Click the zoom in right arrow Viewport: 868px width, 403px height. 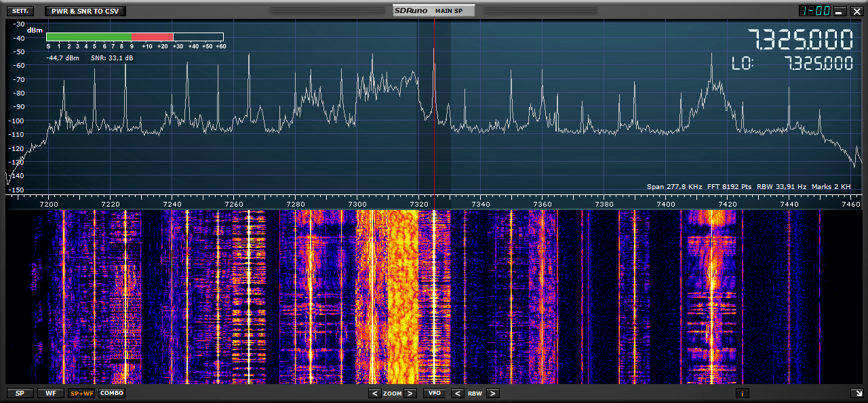(x=410, y=394)
